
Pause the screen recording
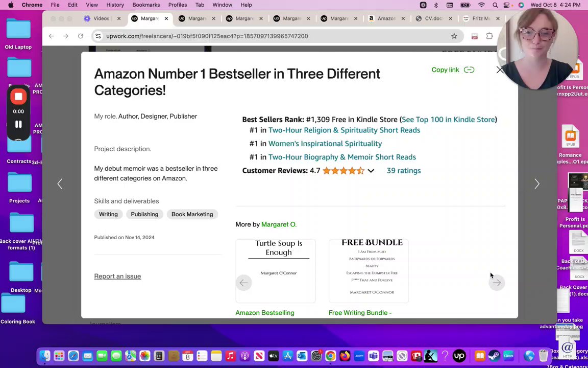coord(18,124)
